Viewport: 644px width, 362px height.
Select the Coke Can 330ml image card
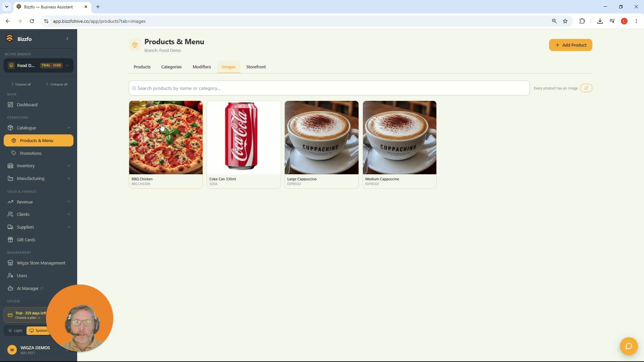244,144
